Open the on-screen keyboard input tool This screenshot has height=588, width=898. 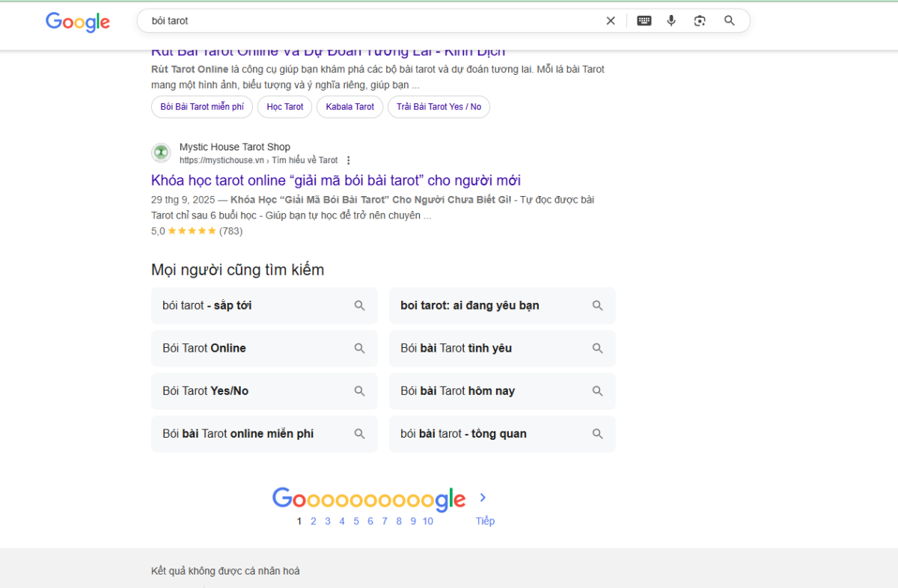pos(644,21)
